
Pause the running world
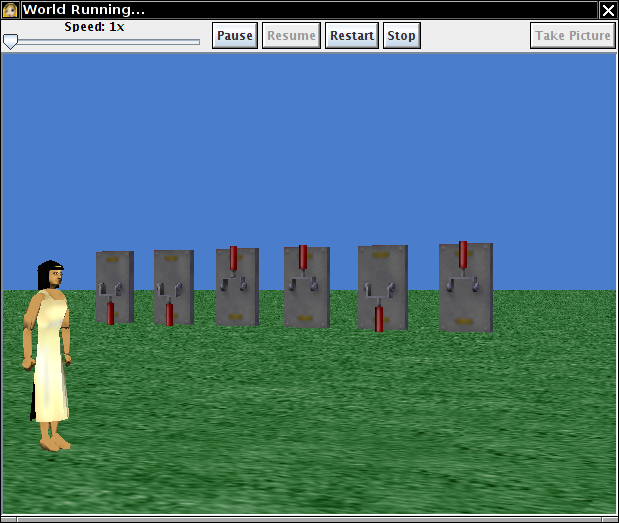click(235, 36)
